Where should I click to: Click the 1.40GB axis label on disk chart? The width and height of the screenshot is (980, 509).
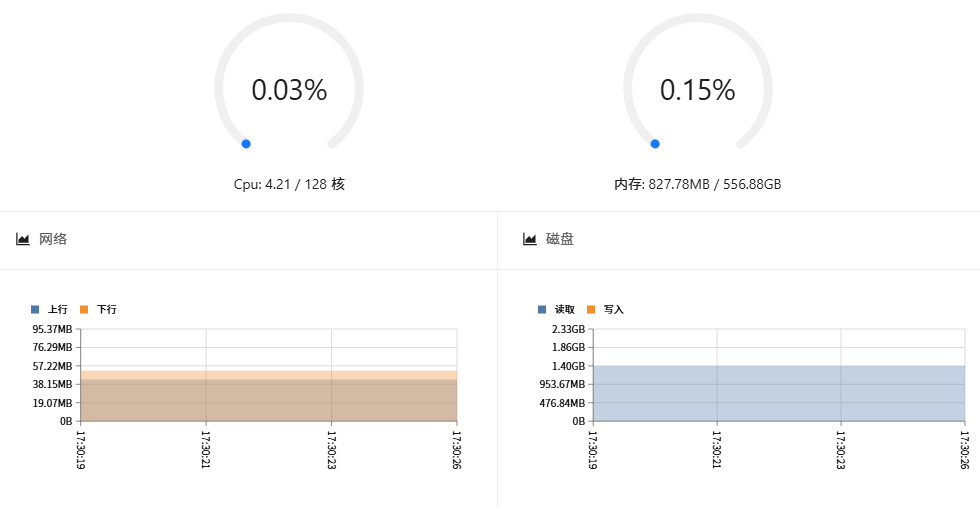tap(568, 366)
